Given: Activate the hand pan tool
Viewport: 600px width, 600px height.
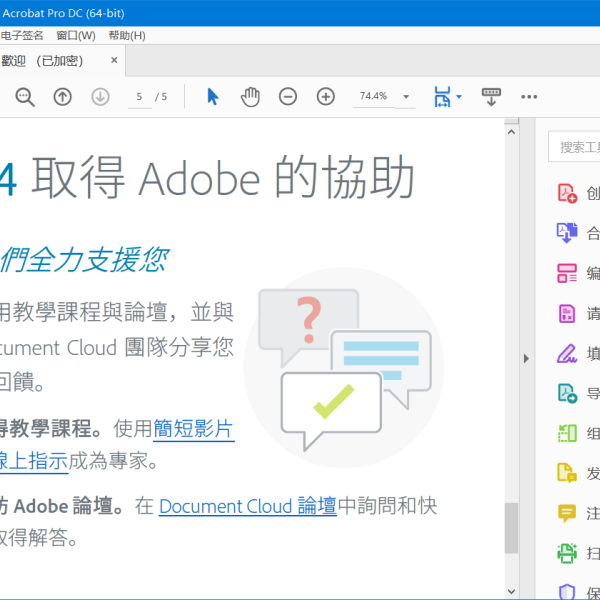Looking at the screenshot, I should 250,97.
